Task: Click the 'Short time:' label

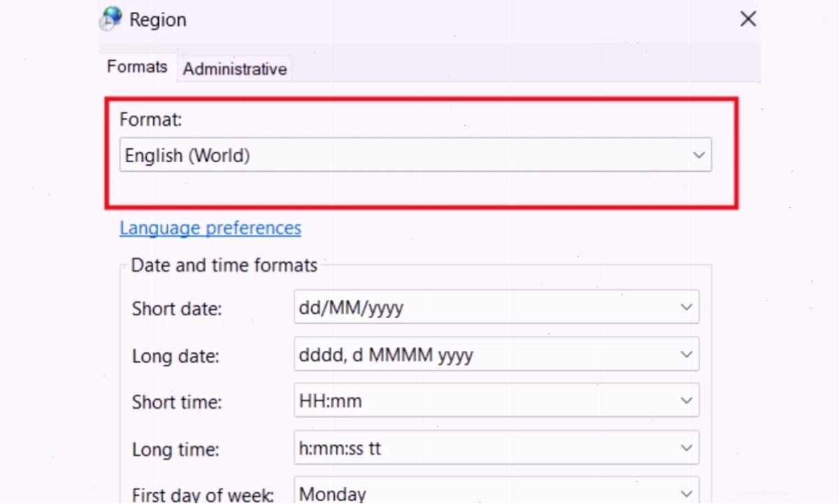Action: click(x=177, y=403)
